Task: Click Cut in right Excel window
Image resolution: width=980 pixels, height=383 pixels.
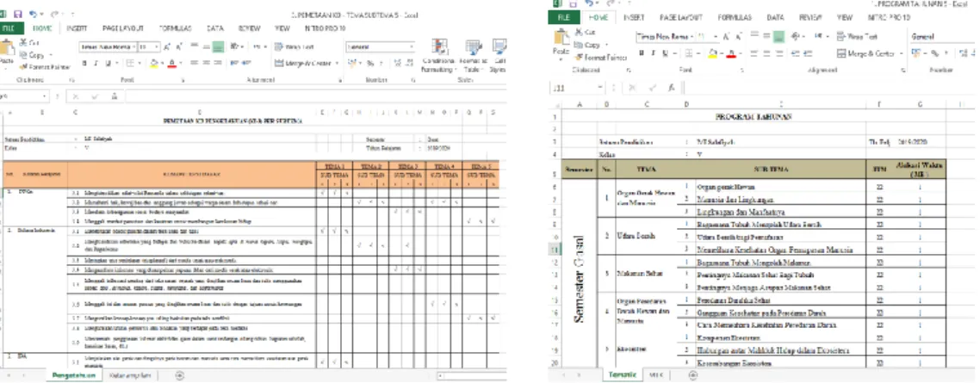Action: pyautogui.click(x=585, y=31)
